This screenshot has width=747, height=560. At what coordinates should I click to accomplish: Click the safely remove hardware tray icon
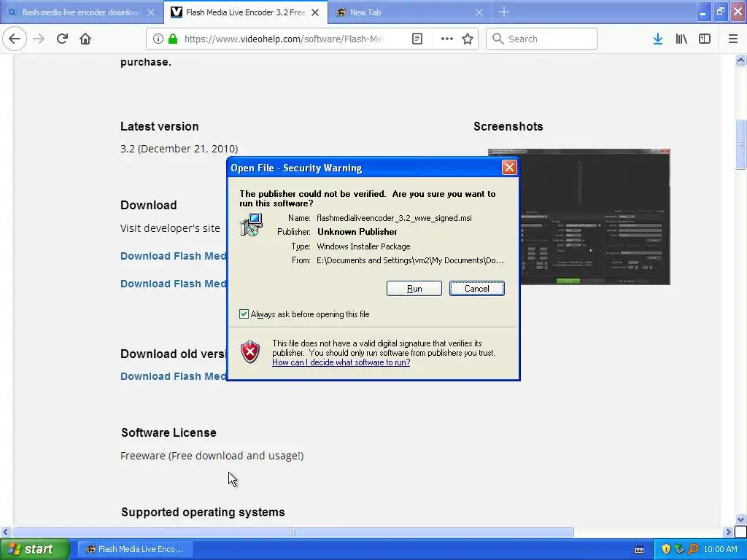[x=679, y=549]
